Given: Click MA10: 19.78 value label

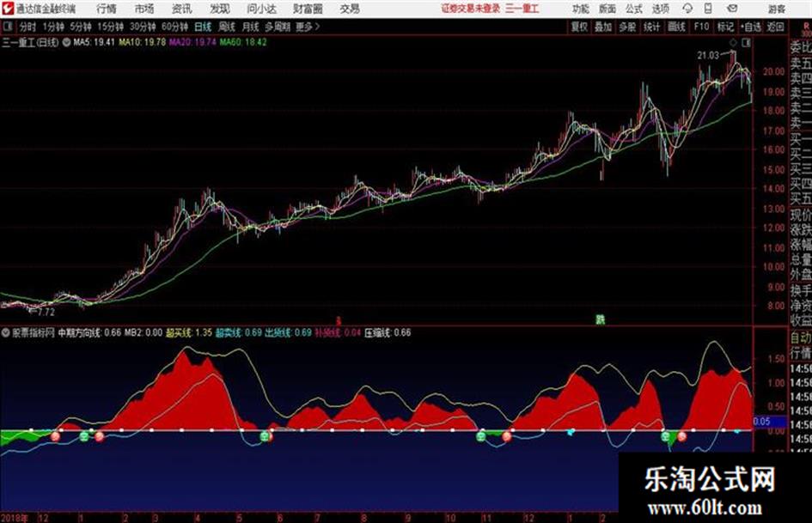Looking at the screenshot, I should tap(143, 42).
